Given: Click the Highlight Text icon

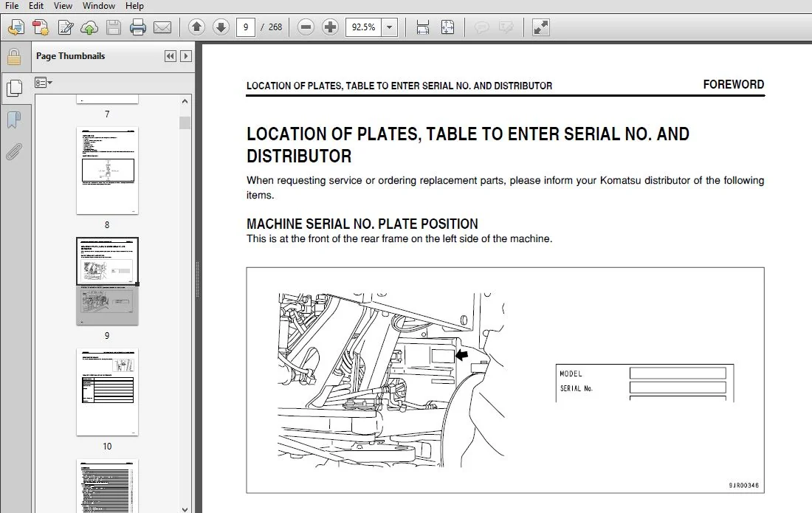Looking at the screenshot, I should click(506, 27).
